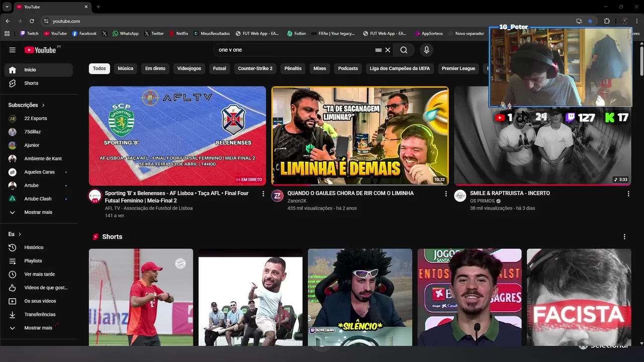
Task: Open Playlists in sidebar
Action: pyautogui.click(x=39, y=261)
